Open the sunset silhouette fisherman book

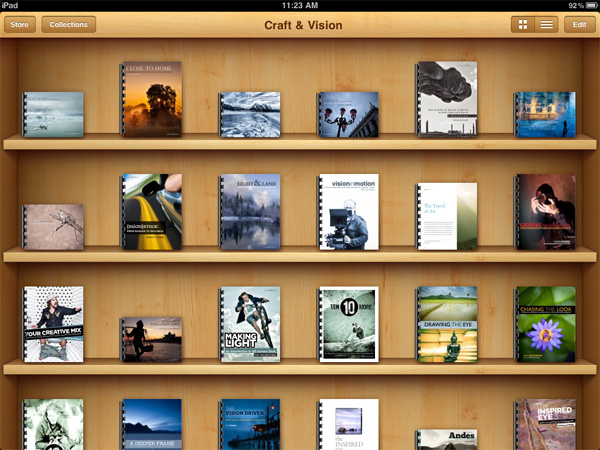(x=151, y=339)
